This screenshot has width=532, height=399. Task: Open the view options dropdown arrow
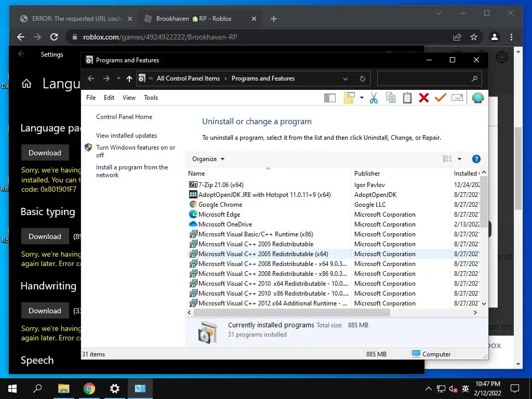(459, 159)
